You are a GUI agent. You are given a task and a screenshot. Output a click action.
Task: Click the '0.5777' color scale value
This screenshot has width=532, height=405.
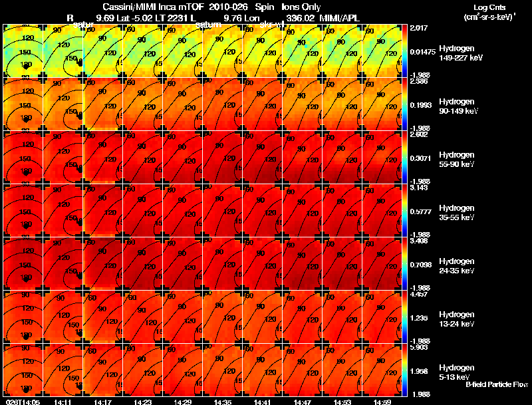[421, 211]
